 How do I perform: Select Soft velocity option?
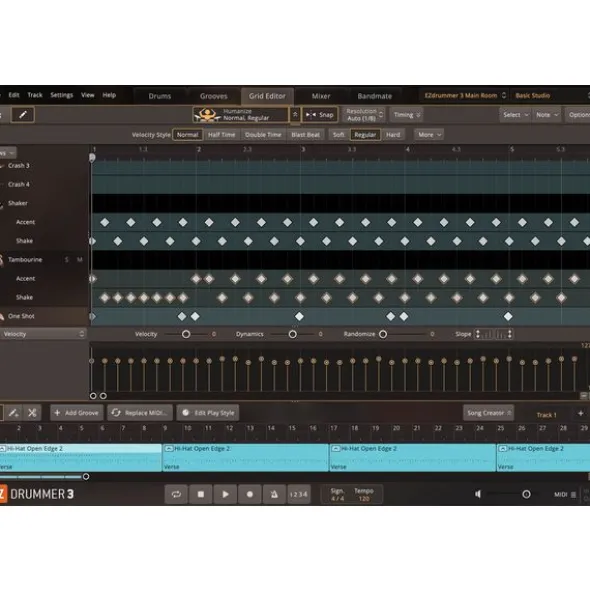(339, 135)
